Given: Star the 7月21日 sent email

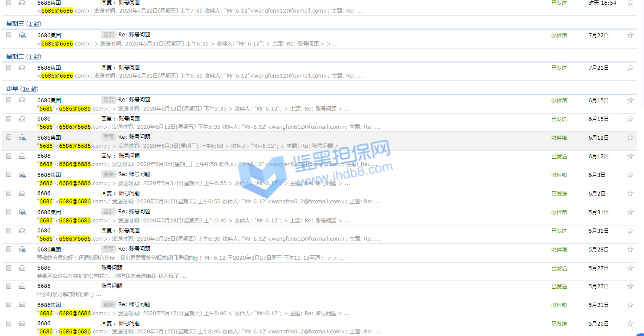Looking at the screenshot, I should pyautogui.click(x=630, y=68).
